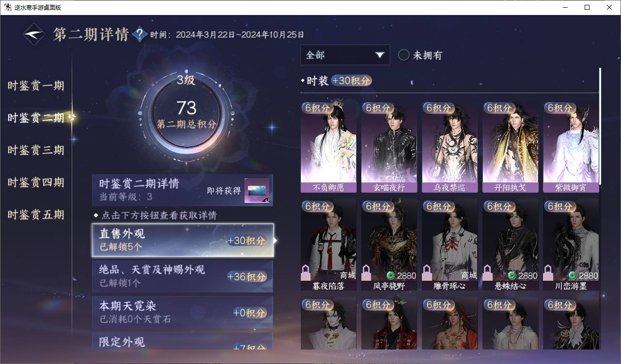Click the 即将获得 reward preview icon
Screen dimensions: 621x364
point(257,191)
